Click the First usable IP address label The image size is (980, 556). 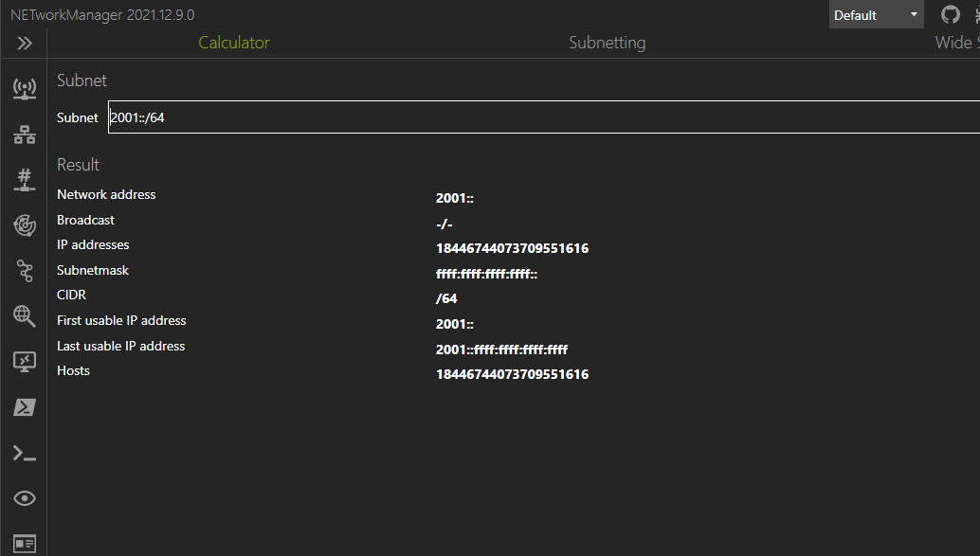[121, 320]
